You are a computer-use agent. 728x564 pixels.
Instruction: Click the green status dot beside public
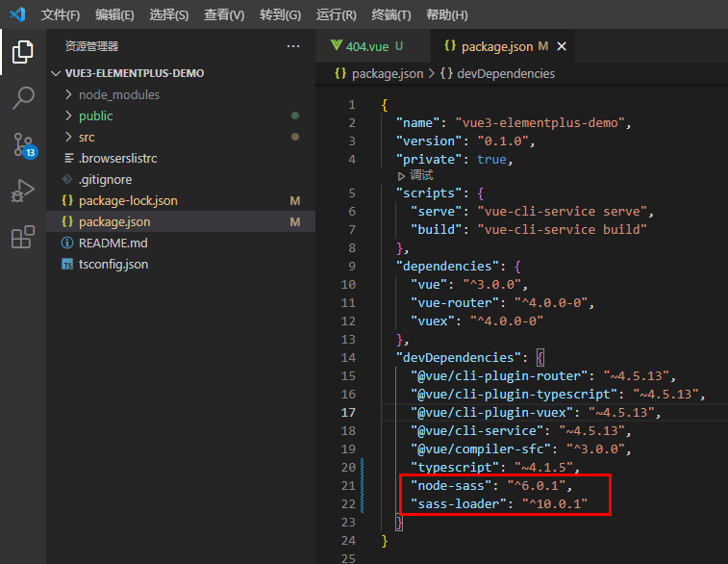[295, 115]
